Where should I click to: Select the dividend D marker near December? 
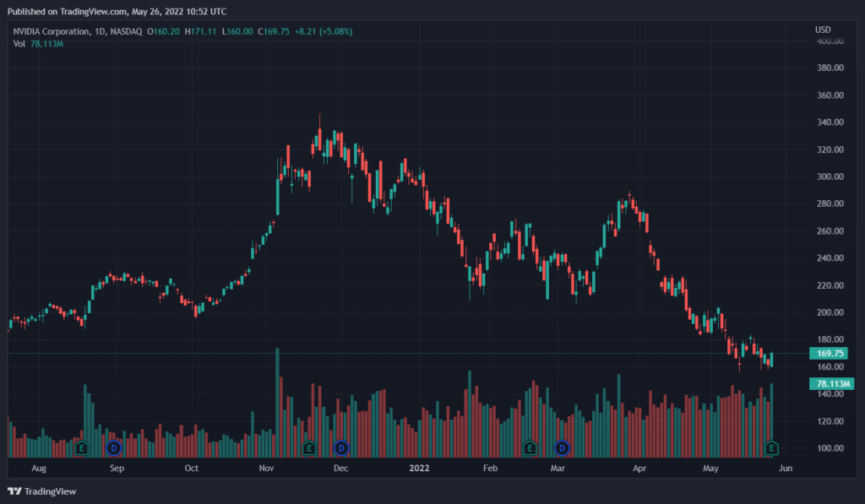coord(341,447)
